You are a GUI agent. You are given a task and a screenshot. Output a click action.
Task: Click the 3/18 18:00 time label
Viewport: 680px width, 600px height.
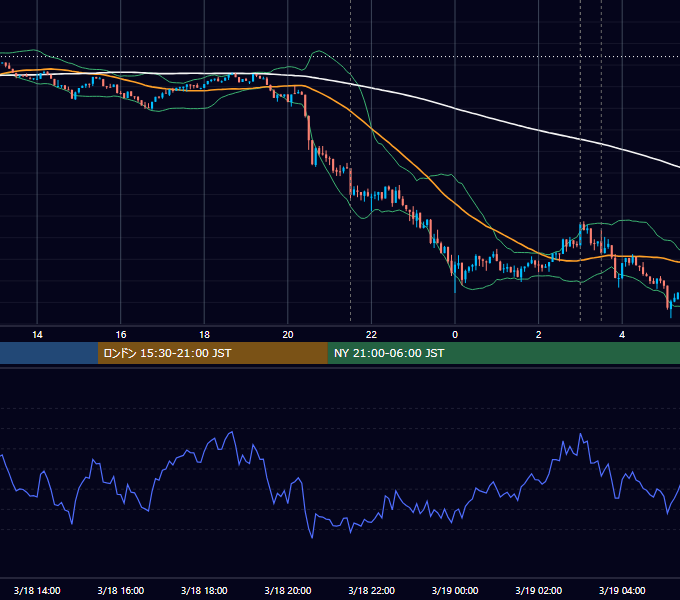[204, 590]
